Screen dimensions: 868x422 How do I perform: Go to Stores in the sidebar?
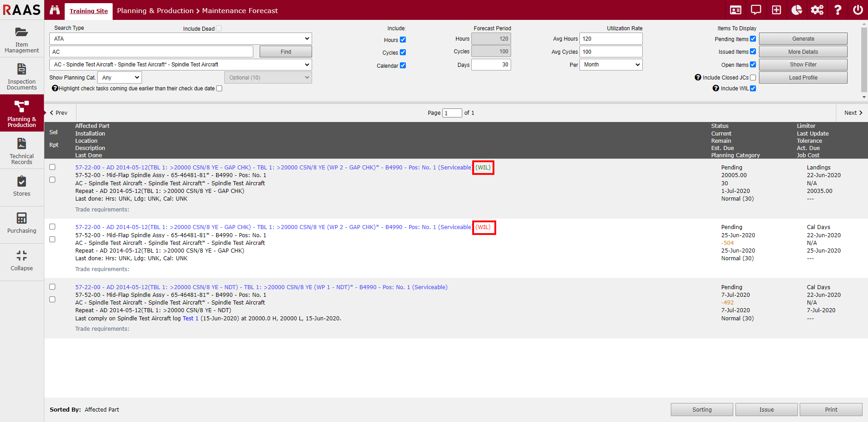22,187
